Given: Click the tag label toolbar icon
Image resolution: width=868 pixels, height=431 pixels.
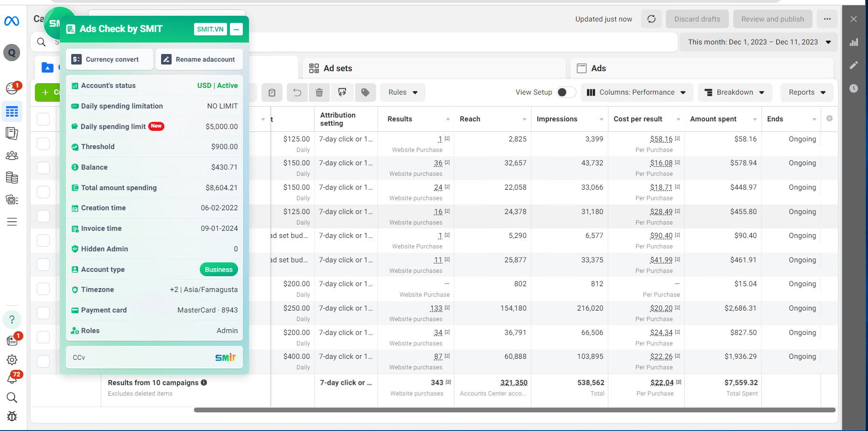Looking at the screenshot, I should (365, 93).
